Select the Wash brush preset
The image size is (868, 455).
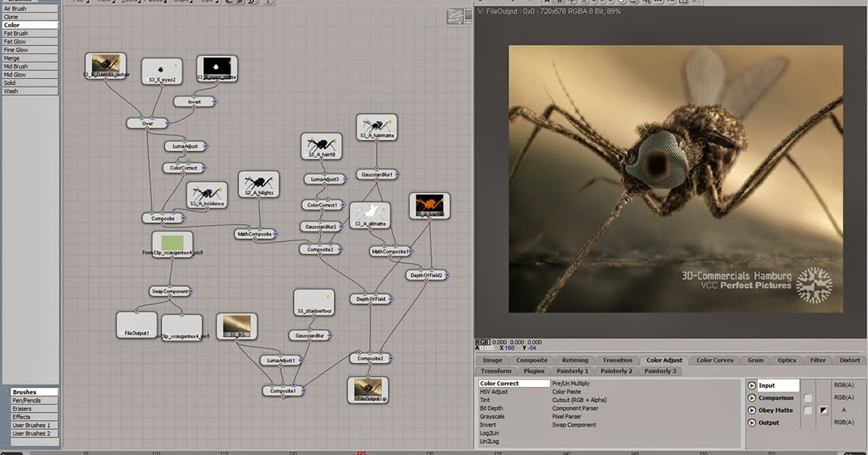pos(30,91)
